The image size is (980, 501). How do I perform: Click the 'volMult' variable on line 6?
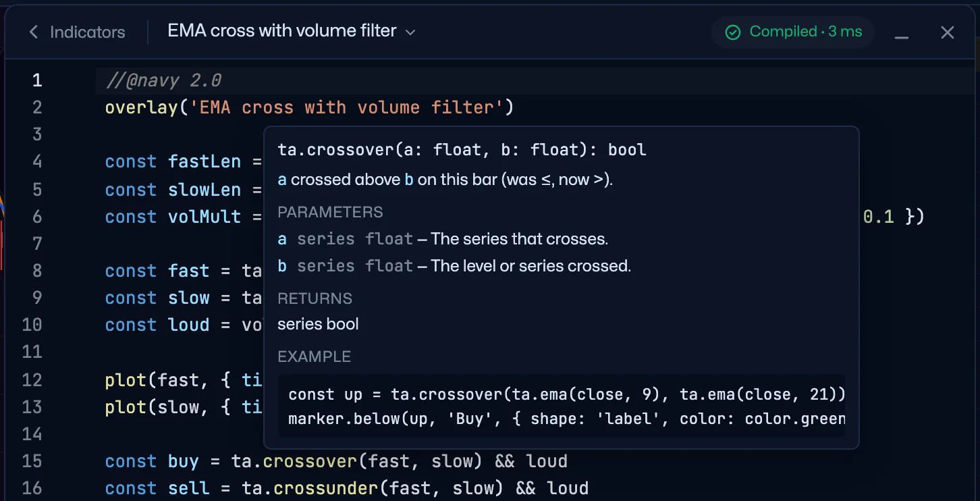point(205,217)
